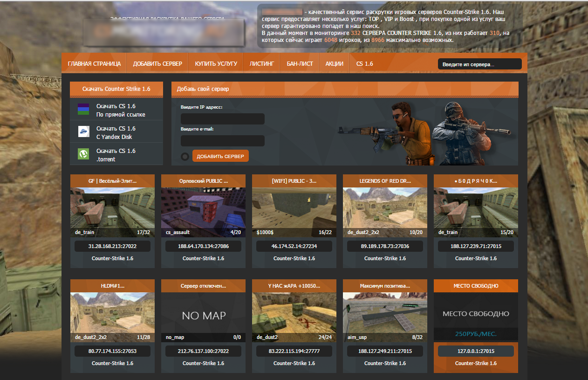The image size is (588, 380).
Task: Open the ГЛАВНАЯ СТРАНИЦА menu item
Action: [x=94, y=64]
